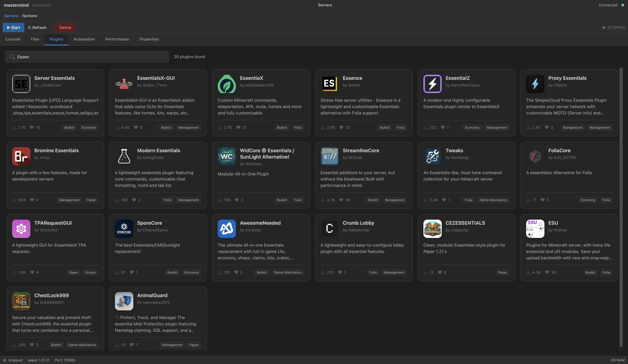Open the AwesomeNeeded blue icon
The image size is (628, 364).
click(227, 229)
